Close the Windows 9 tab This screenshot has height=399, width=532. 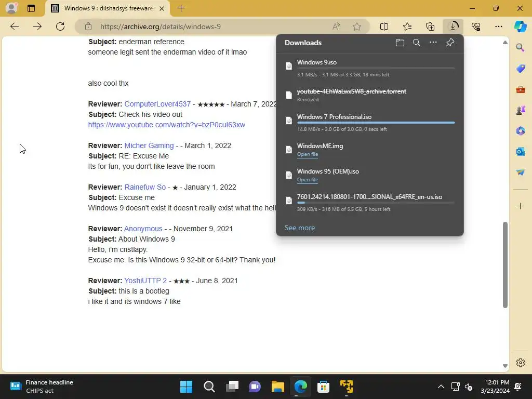[x=162, y=8]
